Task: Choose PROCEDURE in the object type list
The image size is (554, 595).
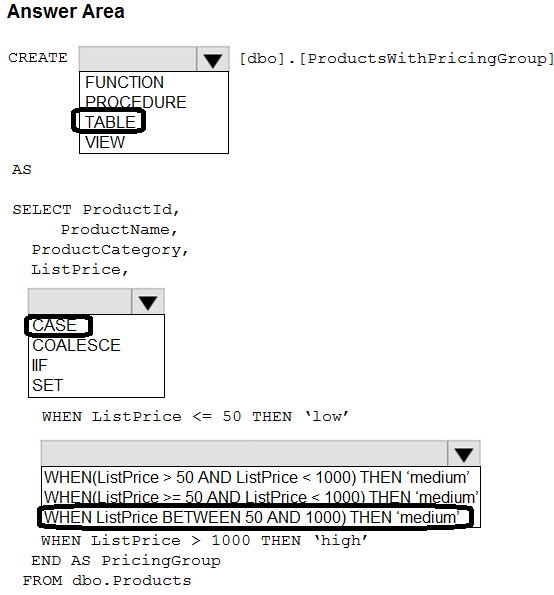Action: pos(135,102)
